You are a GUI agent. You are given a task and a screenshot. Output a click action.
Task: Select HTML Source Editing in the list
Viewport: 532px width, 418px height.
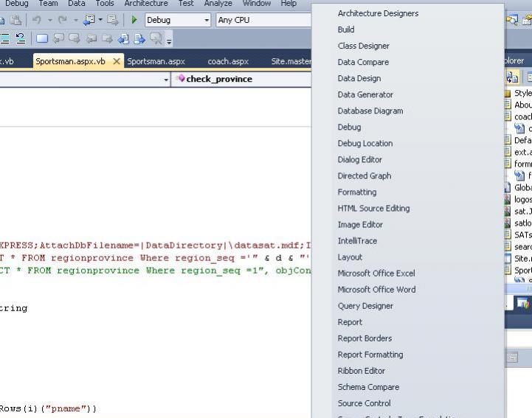[373, 209]
